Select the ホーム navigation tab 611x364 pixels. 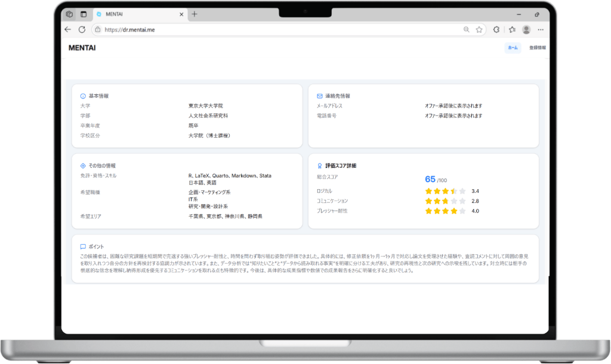513,48
